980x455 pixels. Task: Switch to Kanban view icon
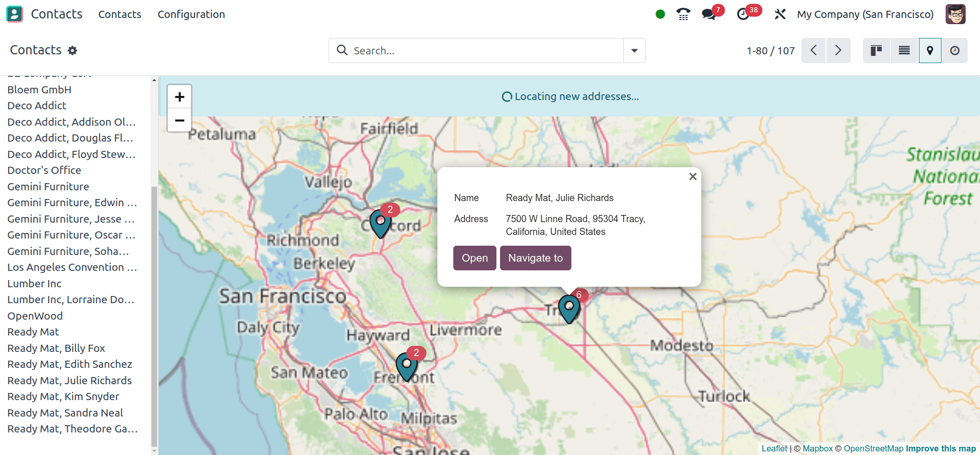coord(876,50)
